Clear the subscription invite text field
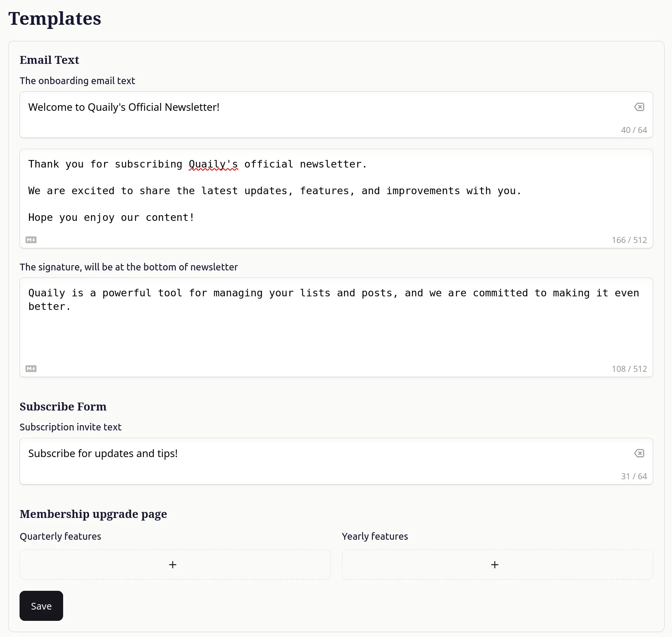 coord(639,453)
